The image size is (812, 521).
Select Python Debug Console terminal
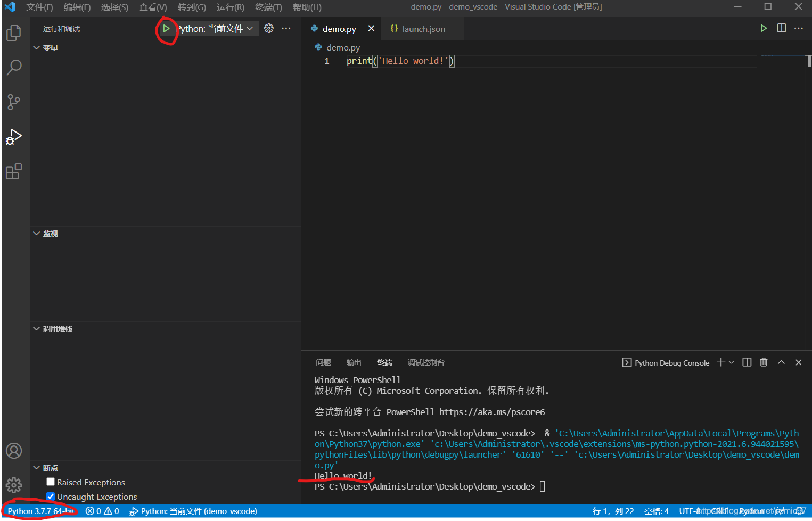666,363
